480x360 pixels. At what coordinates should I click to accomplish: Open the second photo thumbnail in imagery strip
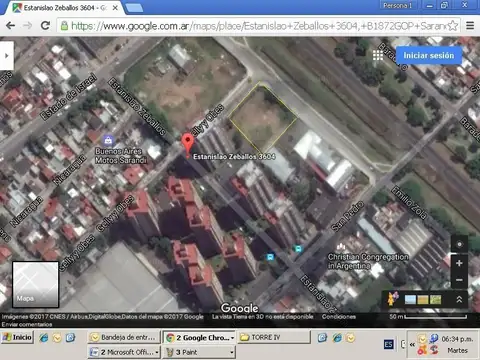pos(422,299)
